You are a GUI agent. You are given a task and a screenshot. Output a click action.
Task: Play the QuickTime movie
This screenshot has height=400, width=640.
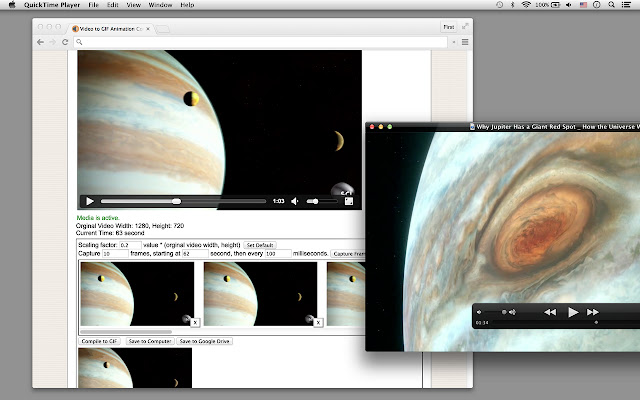coord(573,312)
